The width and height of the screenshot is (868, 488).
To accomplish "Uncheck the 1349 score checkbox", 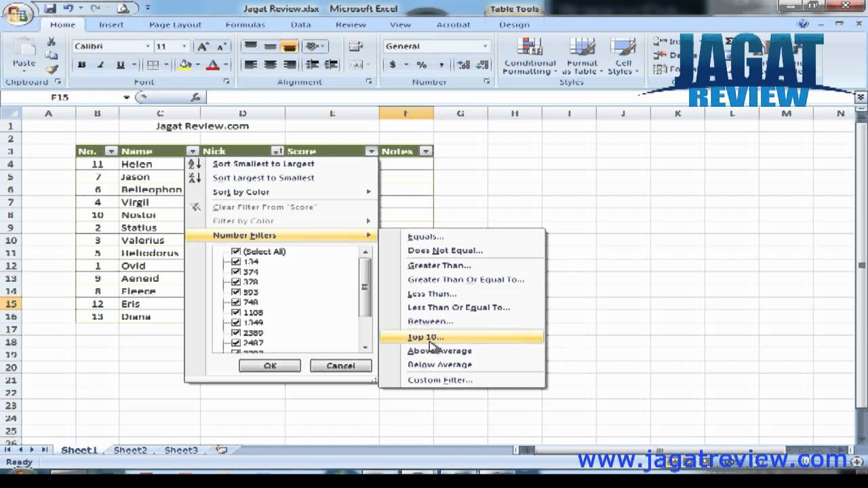I will click(x=236, y=323).
